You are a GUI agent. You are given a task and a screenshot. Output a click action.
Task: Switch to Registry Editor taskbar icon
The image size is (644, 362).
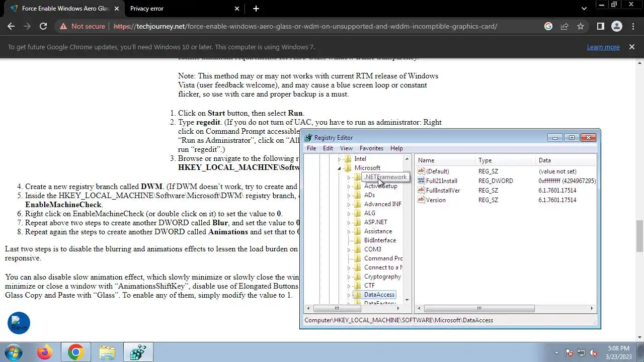[138, 352]
